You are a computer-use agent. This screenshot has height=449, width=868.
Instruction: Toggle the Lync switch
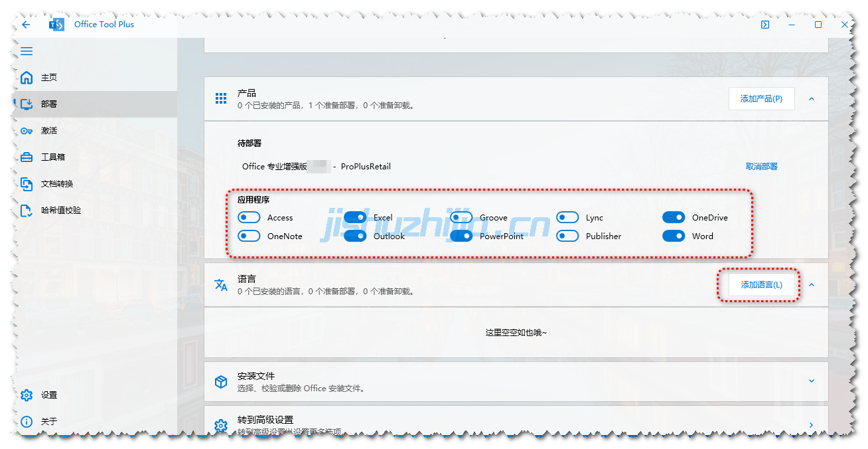click(x=567, y=217)
